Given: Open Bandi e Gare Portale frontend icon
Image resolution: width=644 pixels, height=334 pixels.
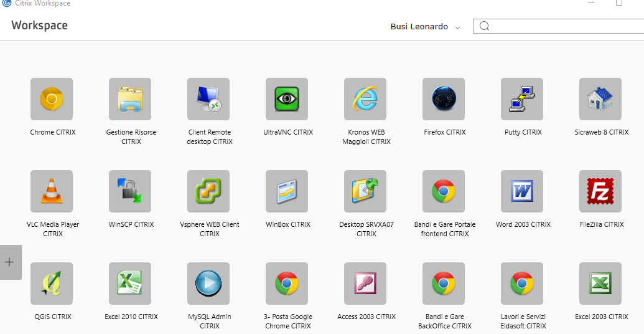Looking at the screenshot, I should point(444,191).
